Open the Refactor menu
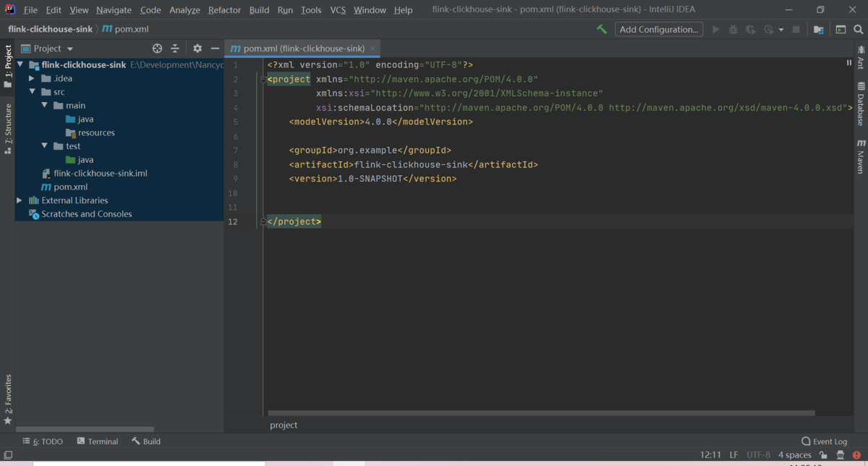Image resolution: width=868 pixels, height=466 pixels. click(224, 10)
